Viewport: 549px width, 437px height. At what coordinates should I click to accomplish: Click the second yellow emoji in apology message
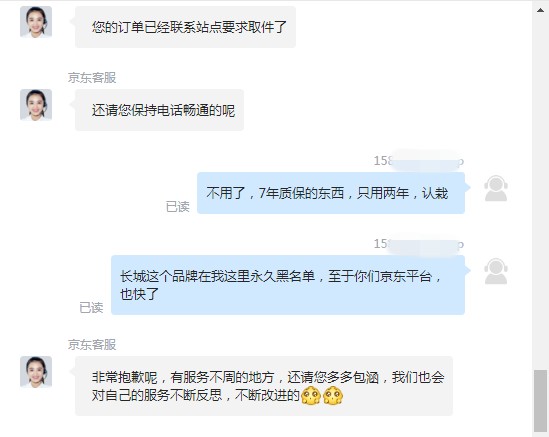tap(333, 396)
